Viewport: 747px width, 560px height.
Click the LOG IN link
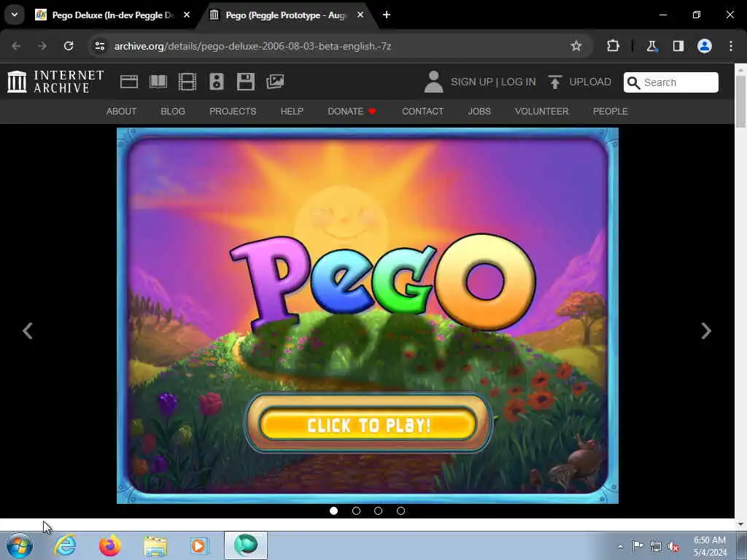pos(519,82)
